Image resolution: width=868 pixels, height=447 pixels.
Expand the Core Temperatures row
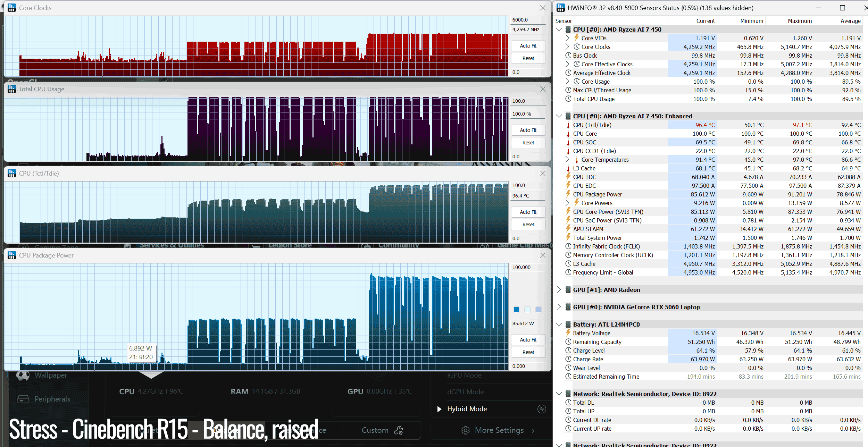567,159
